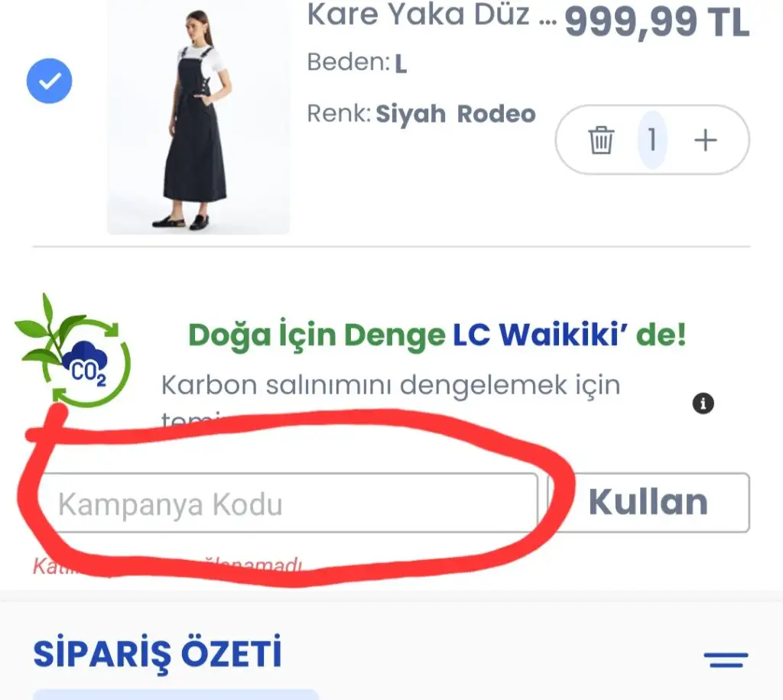Increase quantity with the plus icon
The height and width of the screenshot is (700, 783).
tap(705, 140)
